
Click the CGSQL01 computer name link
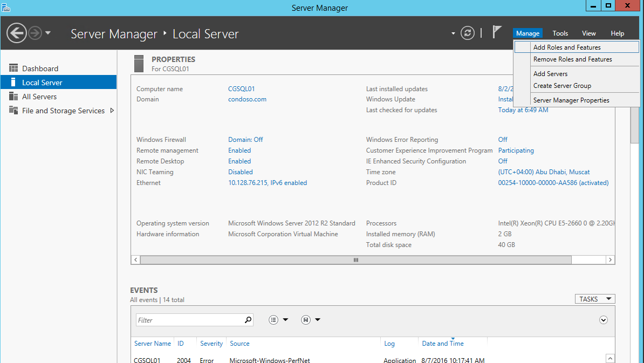242,89
